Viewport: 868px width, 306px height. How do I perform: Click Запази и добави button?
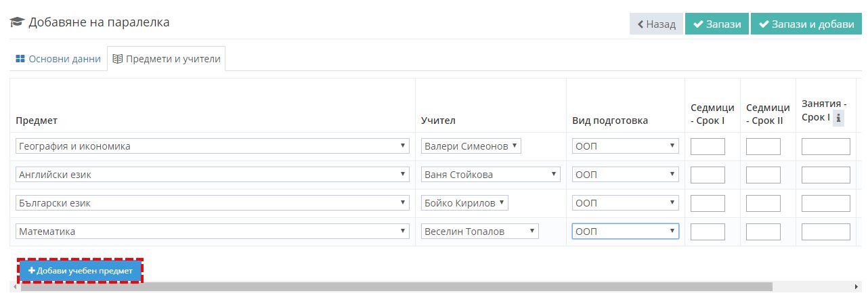tap(806, 24)
